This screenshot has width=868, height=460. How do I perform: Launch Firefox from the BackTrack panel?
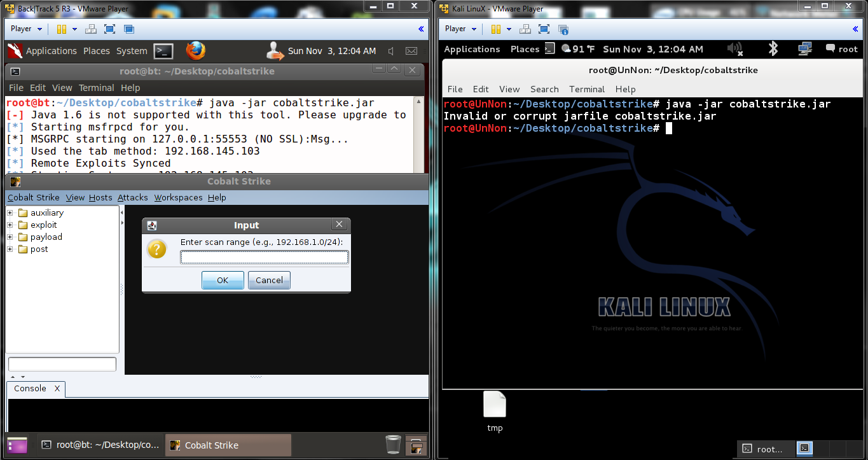tap(196, 50)
